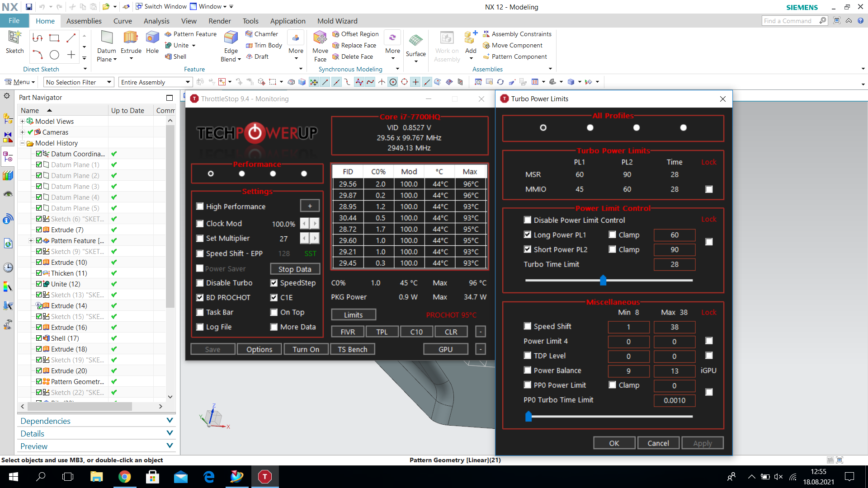The width and height of the screenshot is (868, 488).
Task: Open the Assemblies ribbon tab
Action: pyautogui.click(x=84, y=21)
